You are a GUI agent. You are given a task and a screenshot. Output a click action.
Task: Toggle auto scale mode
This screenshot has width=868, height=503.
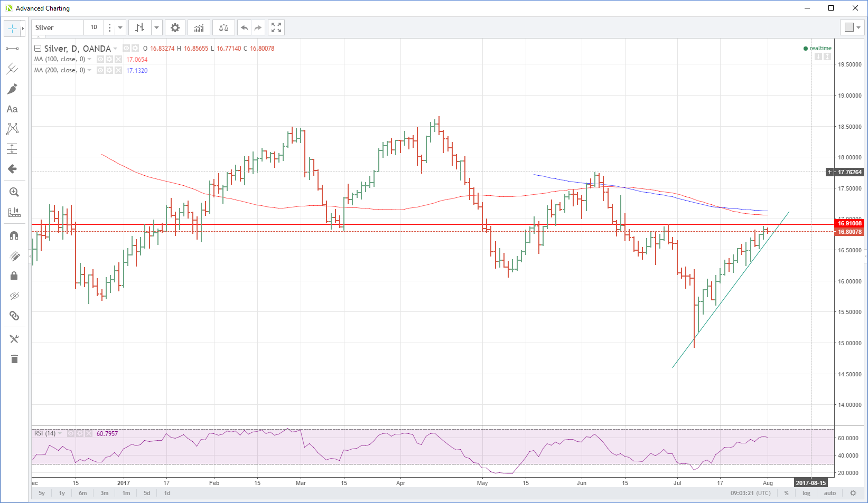830,493
